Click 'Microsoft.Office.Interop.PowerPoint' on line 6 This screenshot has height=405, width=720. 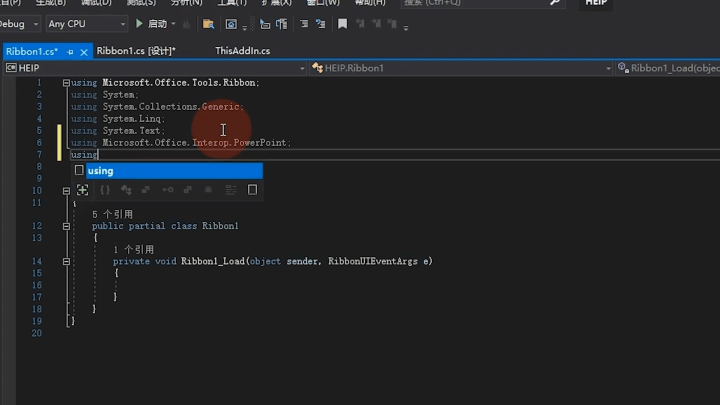point(194,142)
